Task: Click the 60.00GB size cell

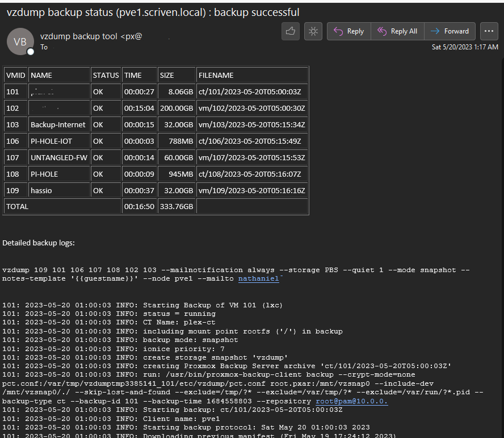Action: coord(177,158)
